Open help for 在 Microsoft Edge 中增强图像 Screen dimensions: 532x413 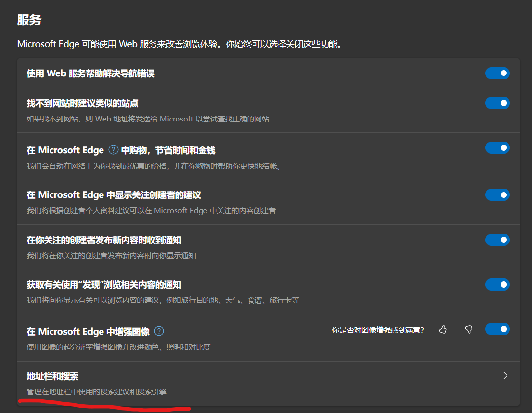[159, 331]
